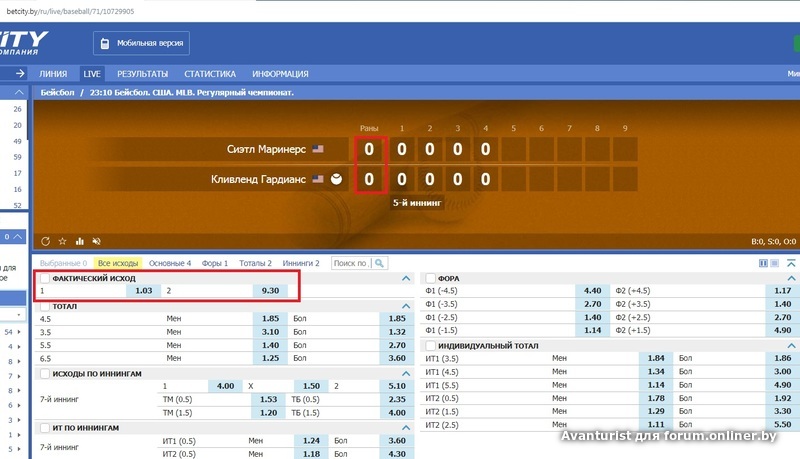Pick Ф2 (+4.5) odds 1.17
Screen dimensions: 800x459
[x=783, y=291]
